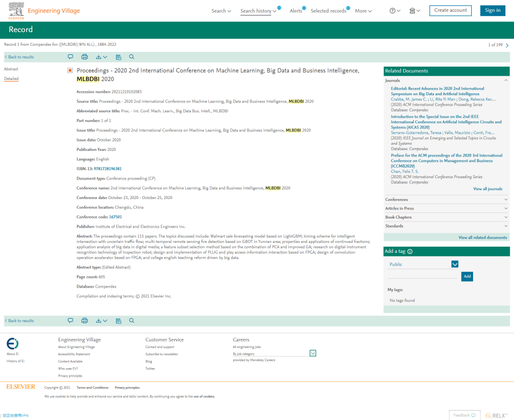Click the print icon in bottom toolbar
The width and height of the screenshot is (514, 420).
pos(85,320)
